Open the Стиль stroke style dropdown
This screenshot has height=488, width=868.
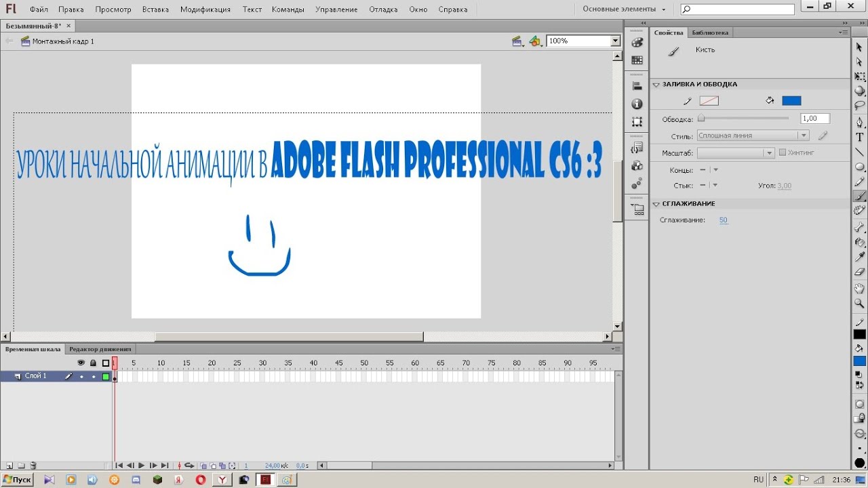coord(753,136)
